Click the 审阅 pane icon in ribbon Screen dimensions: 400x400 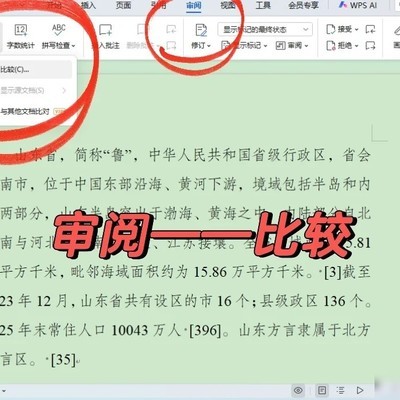[x=280, y=45]
